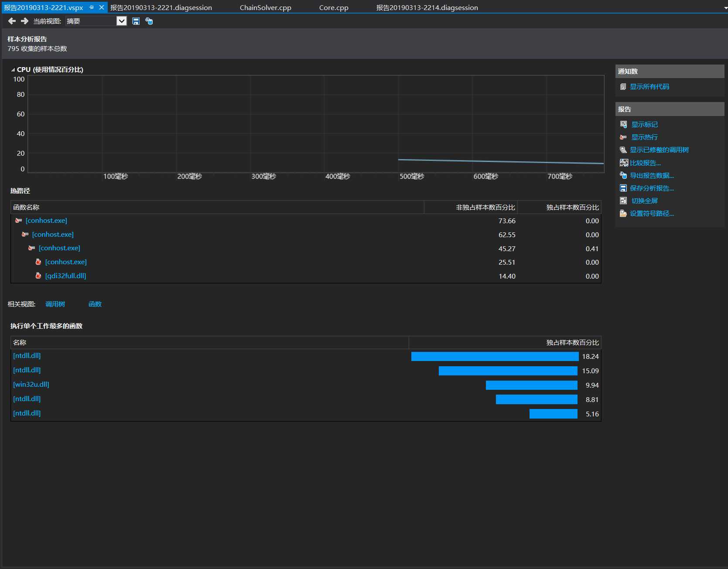The image size is (728, 569).
Task: Click the 导出报告数据 icon
Action: (623, 175)
